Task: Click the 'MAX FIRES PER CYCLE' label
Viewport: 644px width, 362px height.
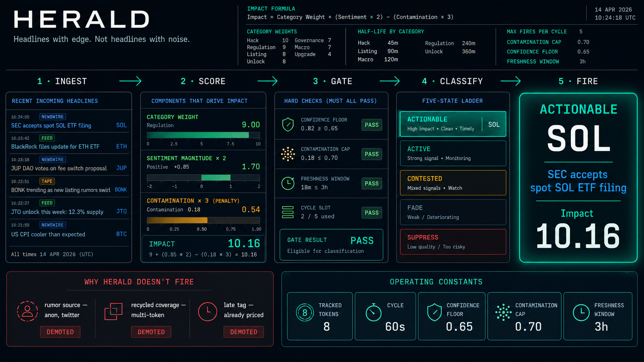Action: click(x=537, y=32)
